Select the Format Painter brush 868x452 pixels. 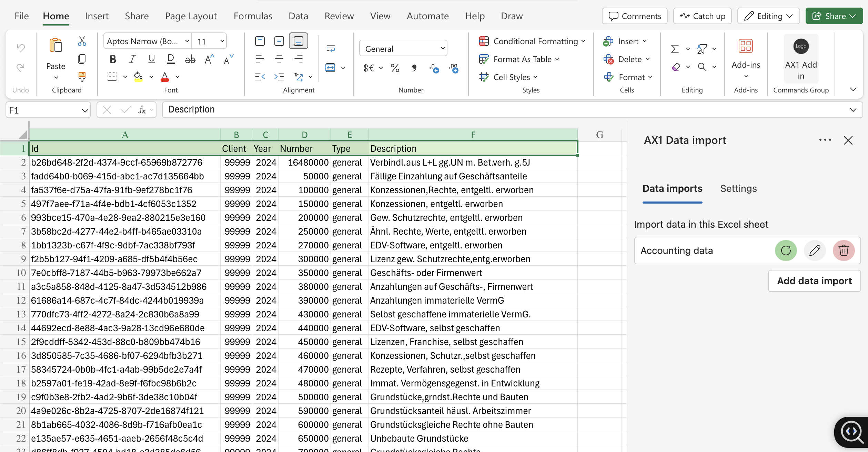(82, 76)
